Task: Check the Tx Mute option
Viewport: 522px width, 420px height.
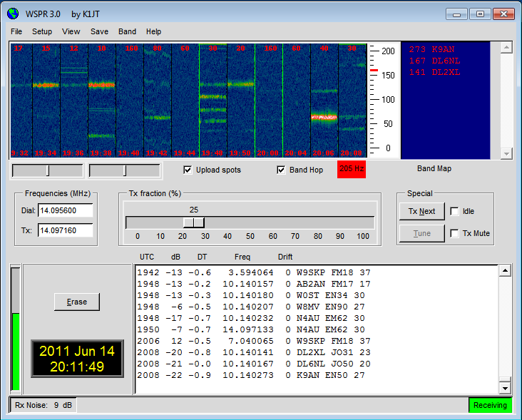Action: [x=455, y=233]
